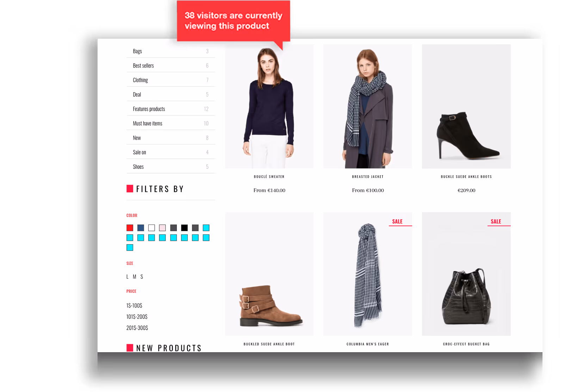Pick the light pink color swatch

pyautogui.click(x=162, y=228)
